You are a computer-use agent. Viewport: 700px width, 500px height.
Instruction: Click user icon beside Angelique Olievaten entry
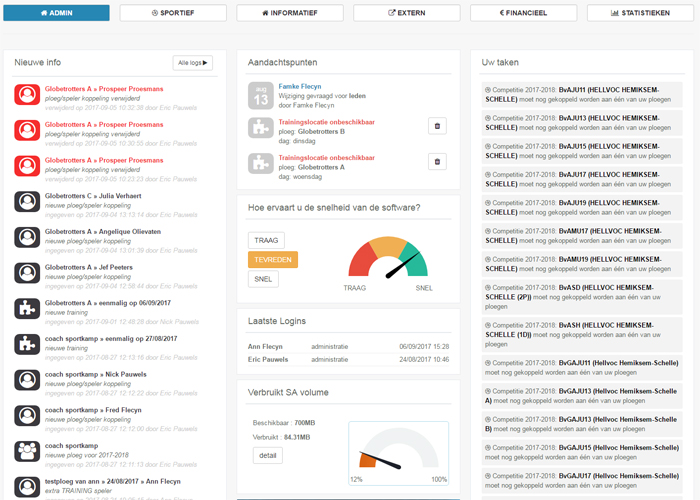coord(27,238)
